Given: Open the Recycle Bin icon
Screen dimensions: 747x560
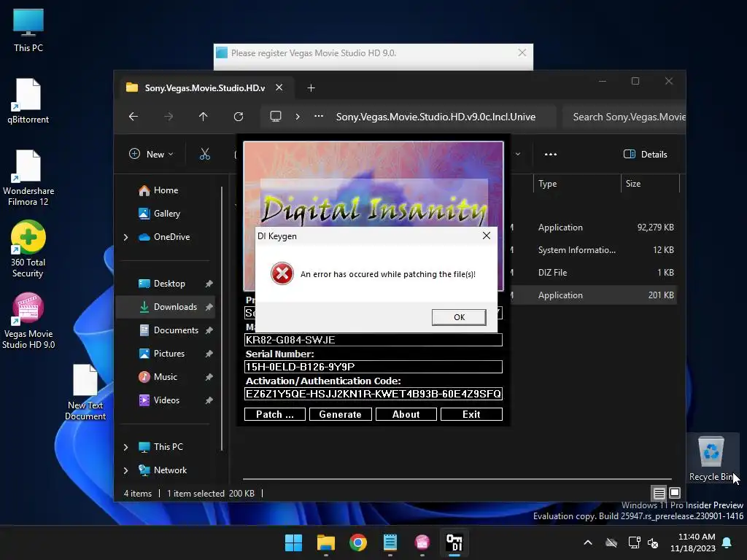Looking at the screenshot, I should pos(711,458).
